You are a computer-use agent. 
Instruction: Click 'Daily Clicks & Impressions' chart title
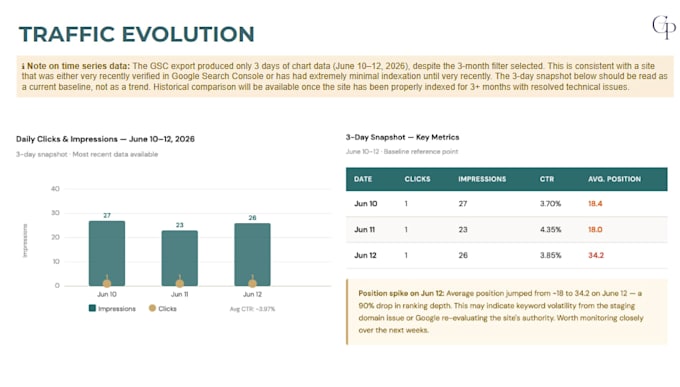tap(105, 139)
